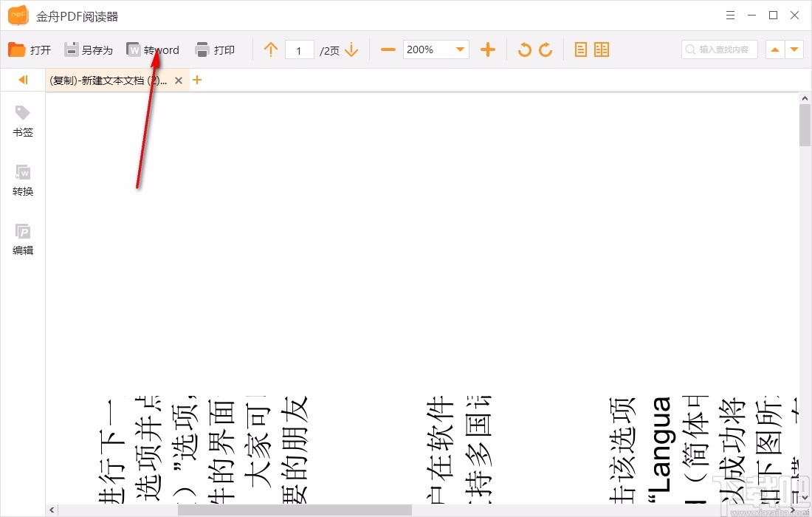Rotate the page clockwise
812x517 pixels.
coord(546,49)
